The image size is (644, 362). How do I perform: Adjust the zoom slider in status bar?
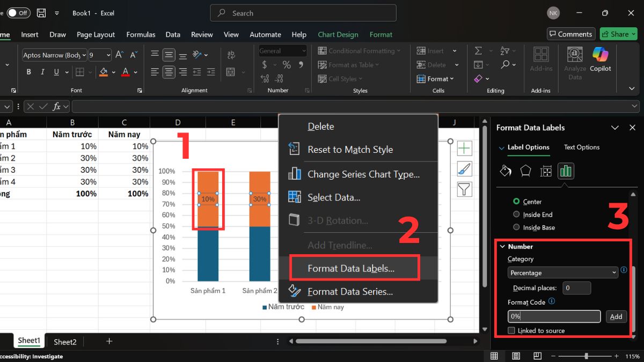586,356
